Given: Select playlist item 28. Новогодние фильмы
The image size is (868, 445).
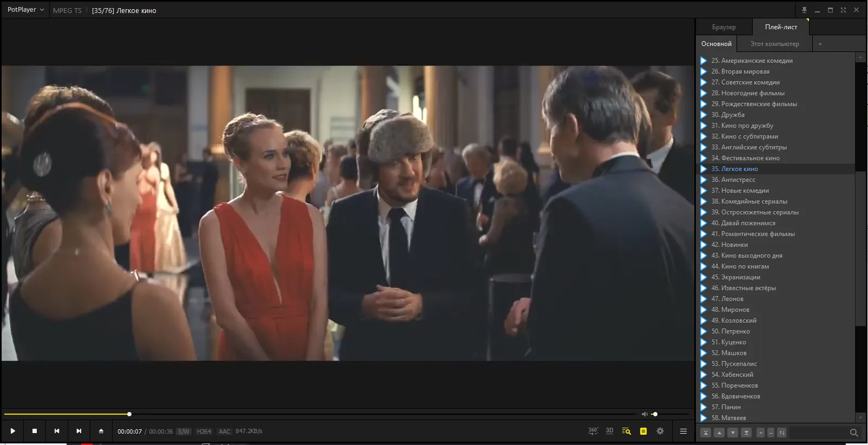Looking at the screenshot, I should 776,93.
